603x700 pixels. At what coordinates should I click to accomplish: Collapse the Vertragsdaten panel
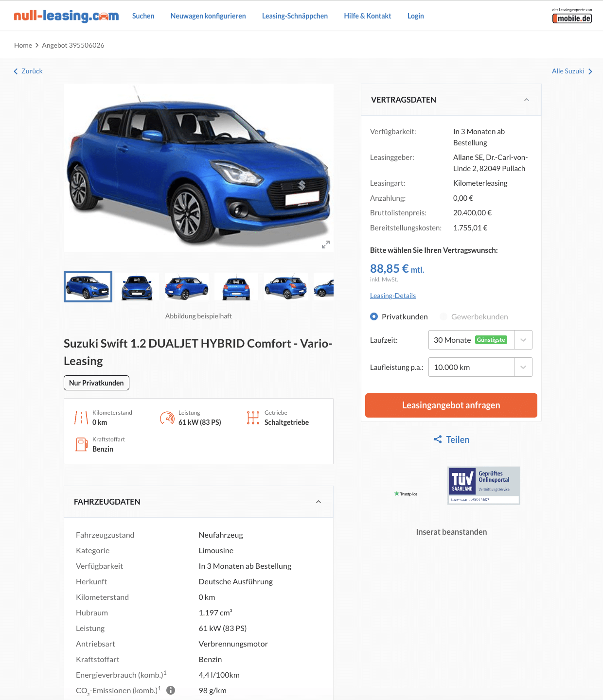527,100
